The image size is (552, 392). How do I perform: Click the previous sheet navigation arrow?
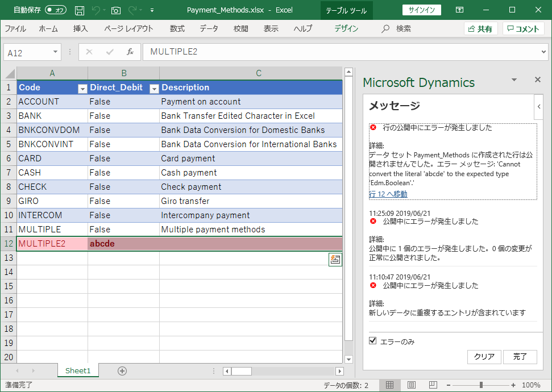[x=17, y=370]
